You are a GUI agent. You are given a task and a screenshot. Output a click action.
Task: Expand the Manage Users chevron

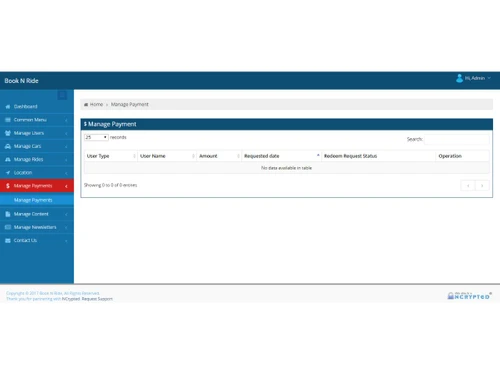(x=66, y=133)
